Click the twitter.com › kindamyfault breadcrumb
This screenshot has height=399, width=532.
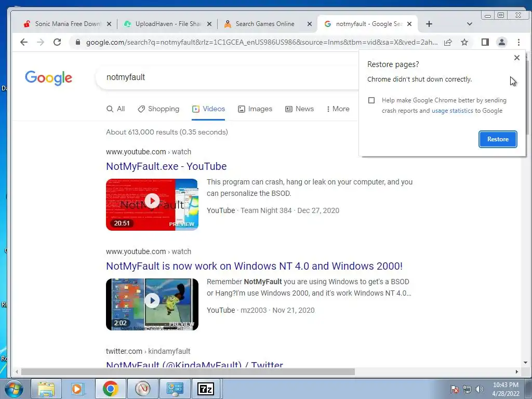tap(148, 351)
